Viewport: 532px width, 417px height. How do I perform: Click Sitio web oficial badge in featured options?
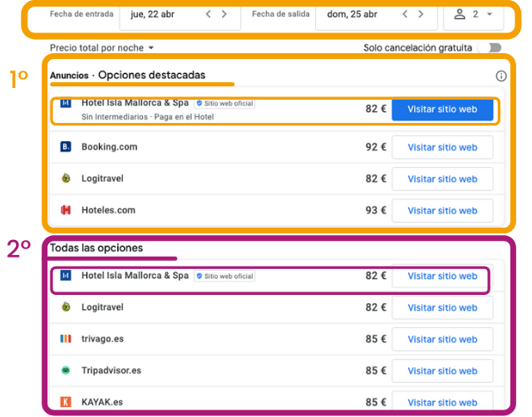(x=224, y=103)
